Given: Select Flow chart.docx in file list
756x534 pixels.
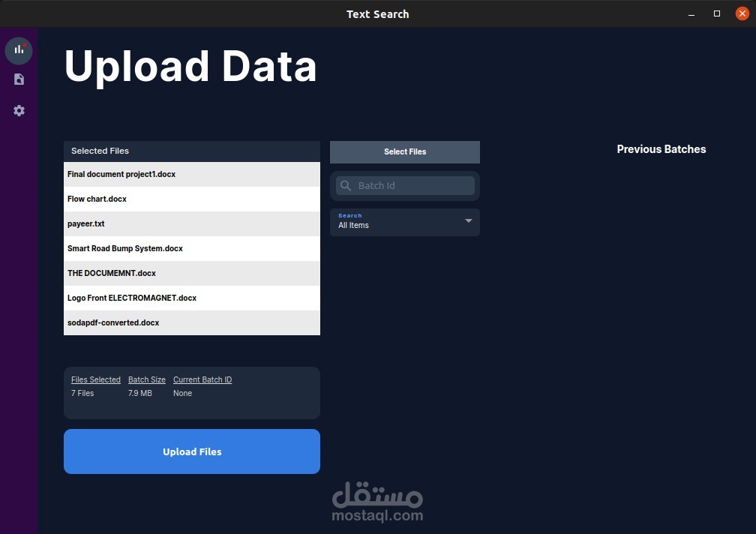Looking at the screenshot, I should point(192,199).
